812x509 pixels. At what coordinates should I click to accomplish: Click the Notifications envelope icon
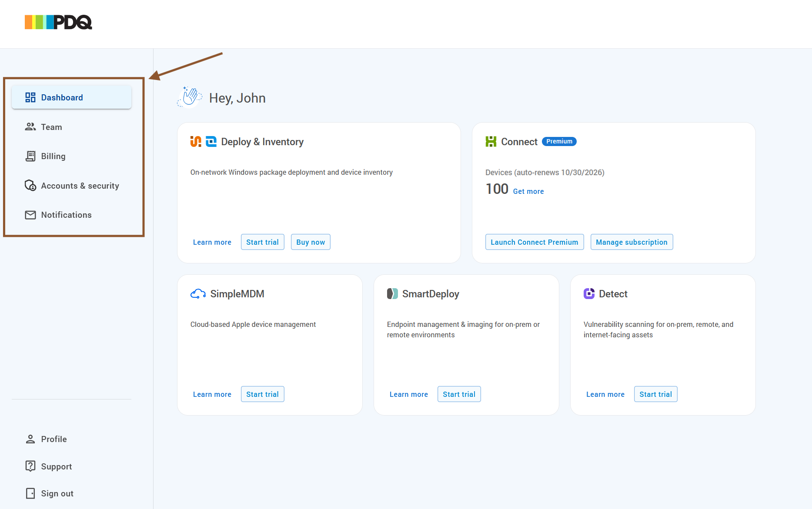click(30, 215)
